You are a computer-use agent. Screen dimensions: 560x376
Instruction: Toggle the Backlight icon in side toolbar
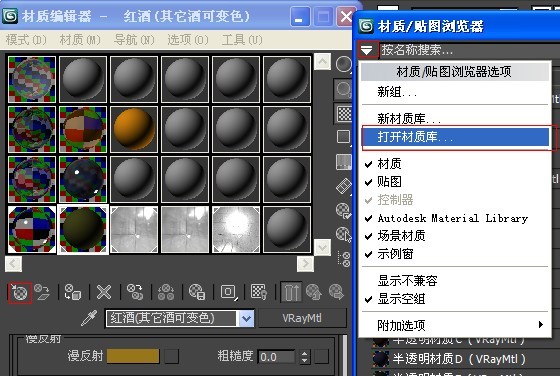coord(344,89)
